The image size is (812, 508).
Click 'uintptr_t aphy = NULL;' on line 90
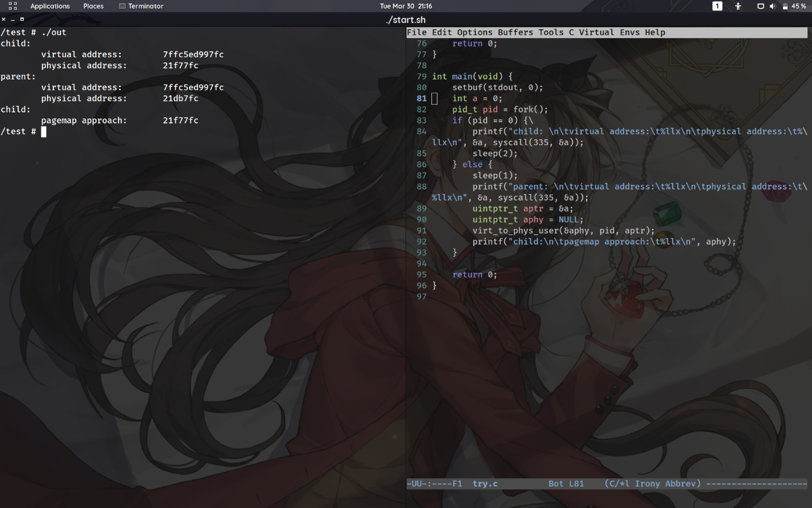[528, 220]
